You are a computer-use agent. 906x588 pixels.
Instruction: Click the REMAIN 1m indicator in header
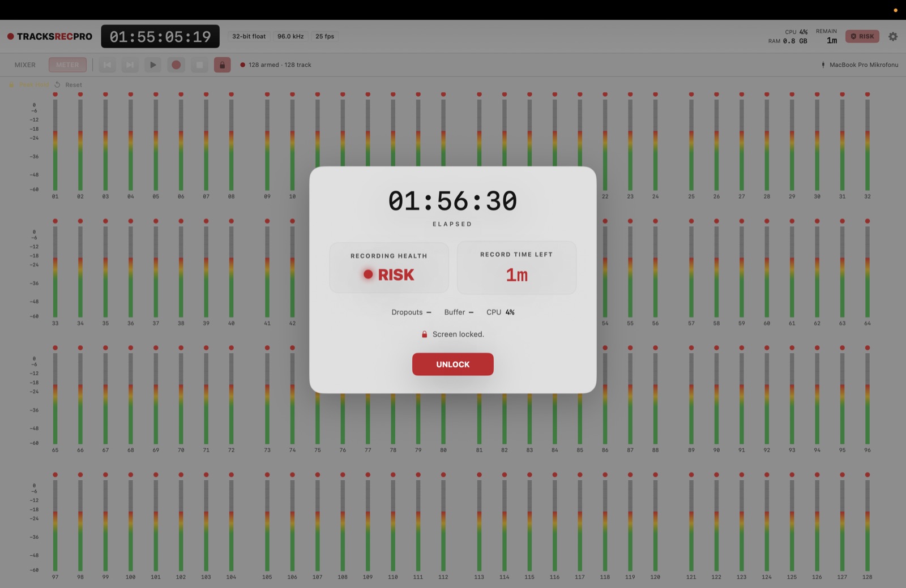pyautogui.click(x=827, y=36)
